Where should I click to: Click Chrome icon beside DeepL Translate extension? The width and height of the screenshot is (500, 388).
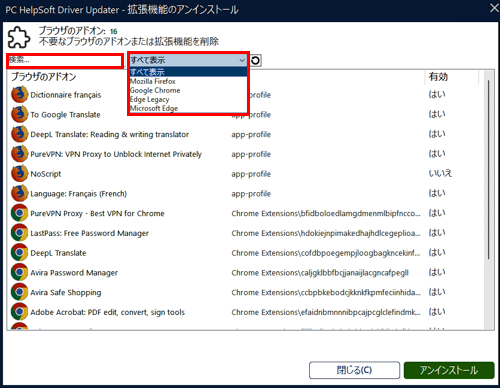[20, 253]
